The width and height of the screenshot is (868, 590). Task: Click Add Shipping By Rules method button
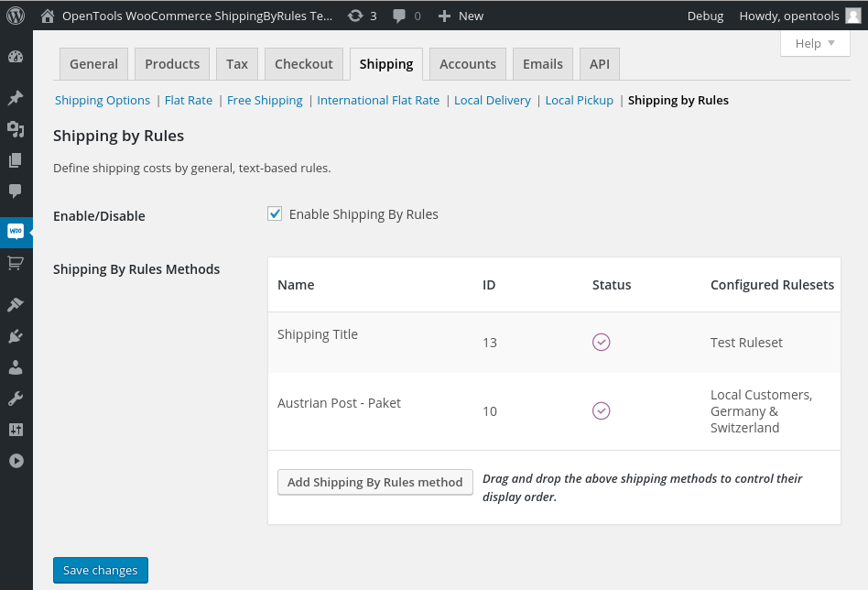[374, 482]
